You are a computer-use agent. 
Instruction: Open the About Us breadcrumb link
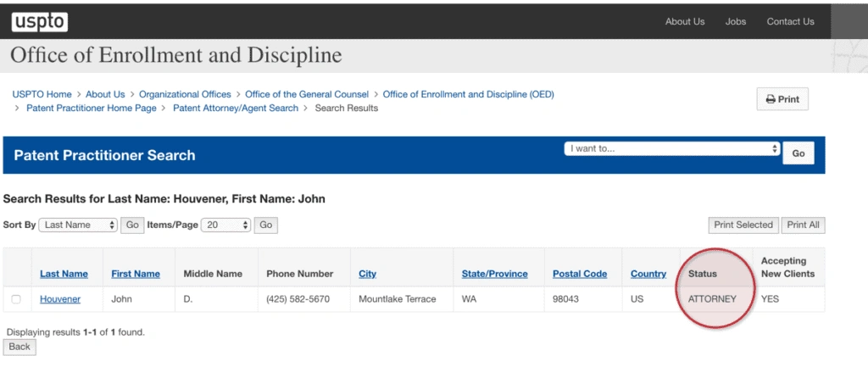(x=105, y=94)
